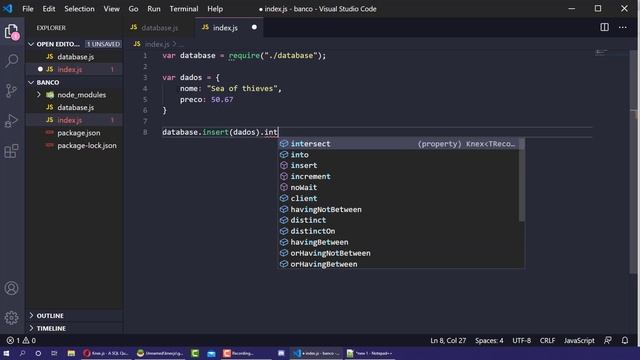Open the Source Control view

pos(11,90)
